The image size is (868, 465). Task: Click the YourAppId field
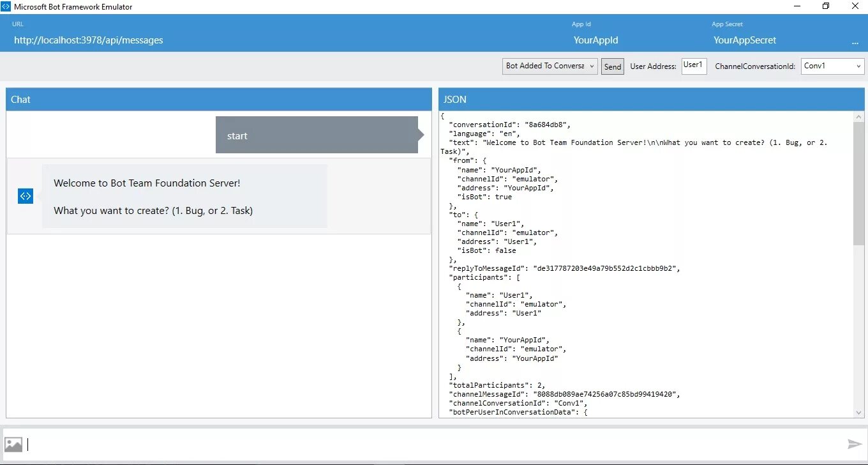[x=595, y=40]
